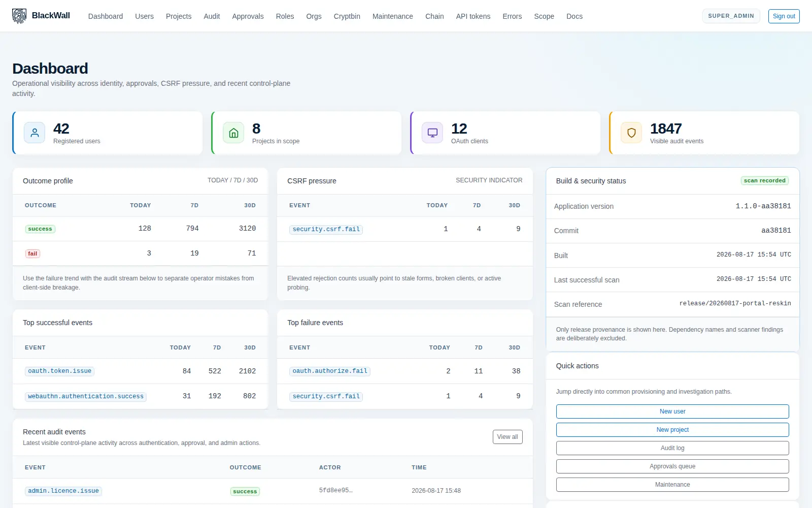This screenshot has height=508, width=812.
Task: Click the oauth.token.issue event tag
Action: click(x=59, y=371)
